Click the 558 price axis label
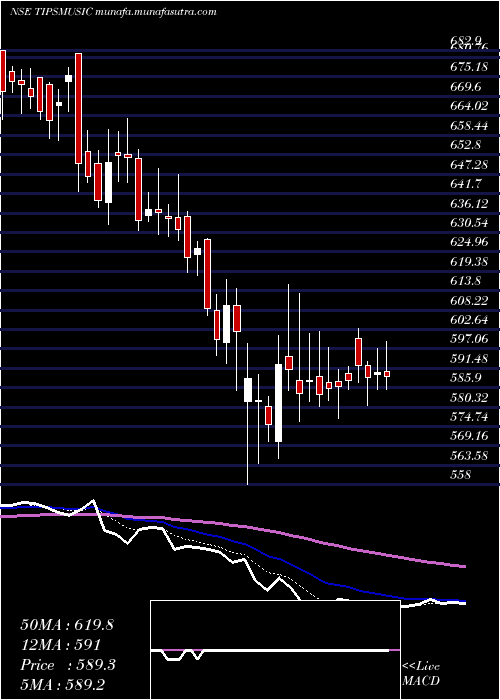 [x=461, y=475]
